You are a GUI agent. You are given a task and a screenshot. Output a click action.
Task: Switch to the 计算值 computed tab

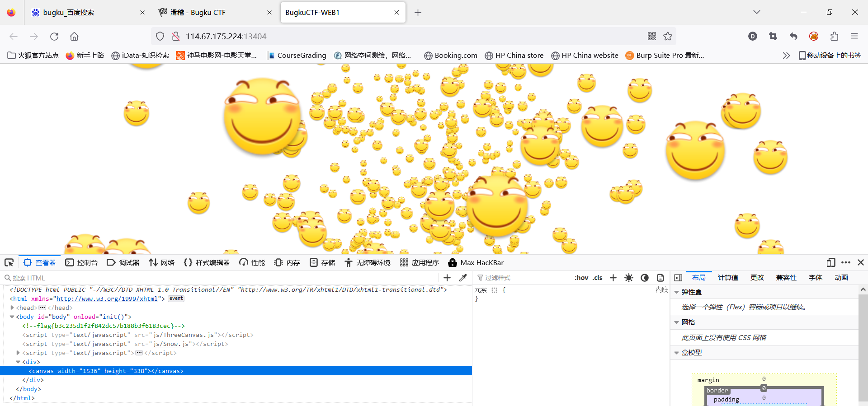click(x=728, y=278)
